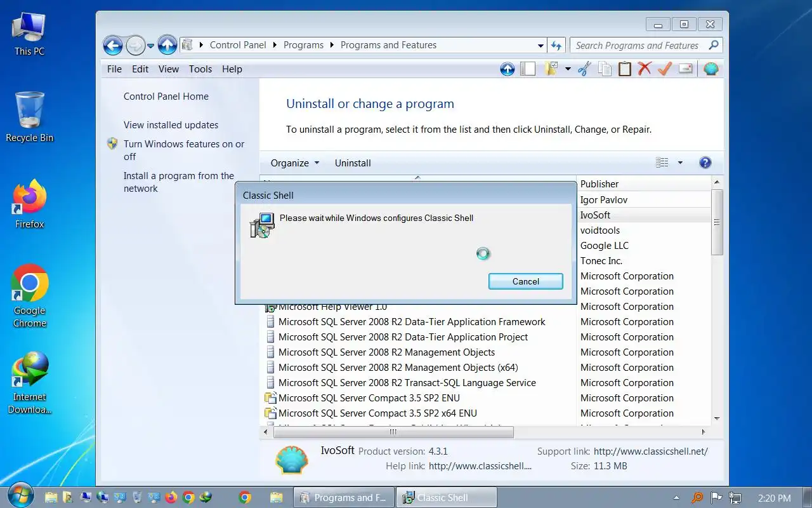The width and height of the screenshot is (812, 508).
Task: Open This PC desktop icon
Action: click(29, 34)
